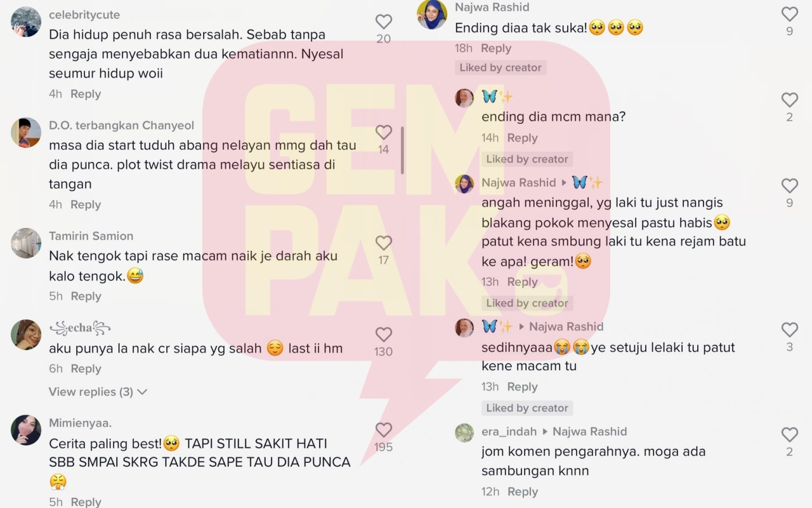This screenshot has width=812, height=508.
Task: Tap the heart with 130 likes
Action: coord(383,335)
